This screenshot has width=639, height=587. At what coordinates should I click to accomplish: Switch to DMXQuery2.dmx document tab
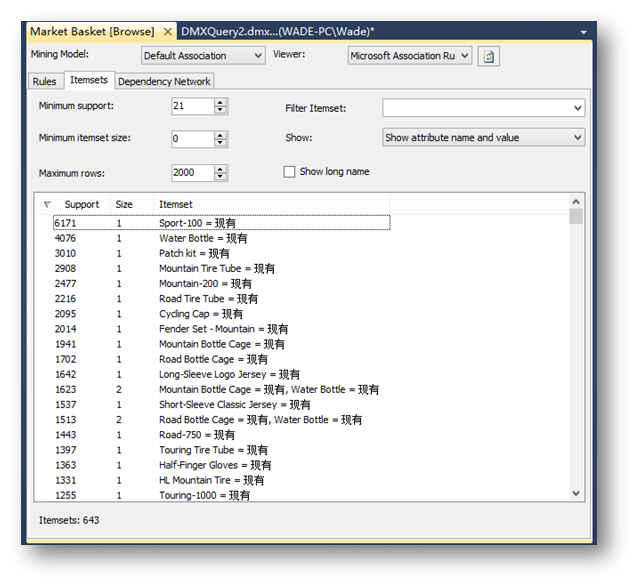[278, 32]
